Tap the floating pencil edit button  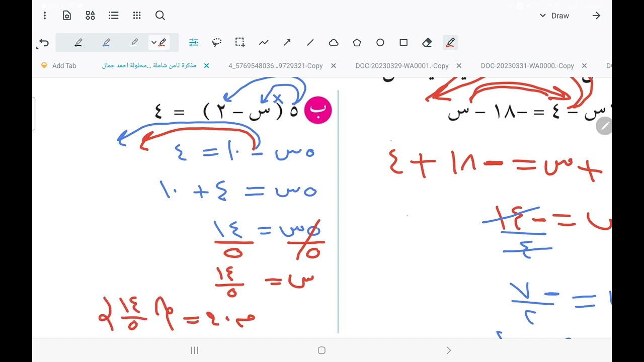point(604,126)
